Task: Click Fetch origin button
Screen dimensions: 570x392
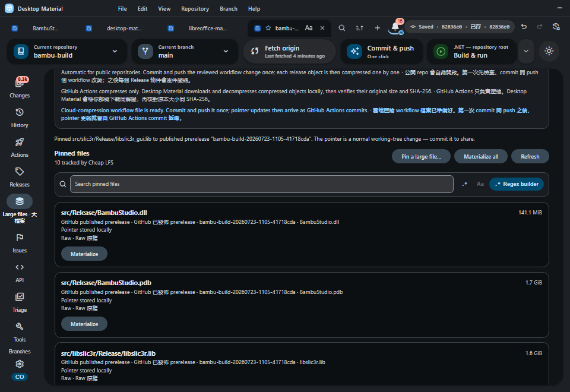Action: tap(289, 51)
